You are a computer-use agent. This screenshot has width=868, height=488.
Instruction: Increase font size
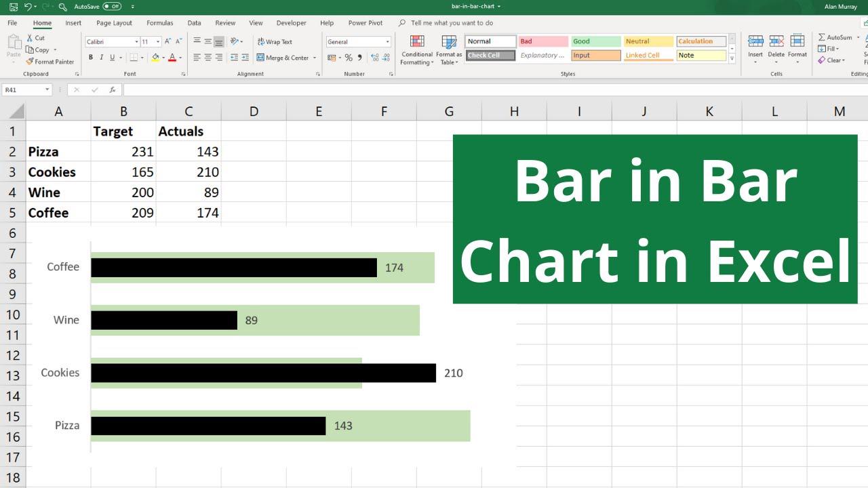click(168, 41)
